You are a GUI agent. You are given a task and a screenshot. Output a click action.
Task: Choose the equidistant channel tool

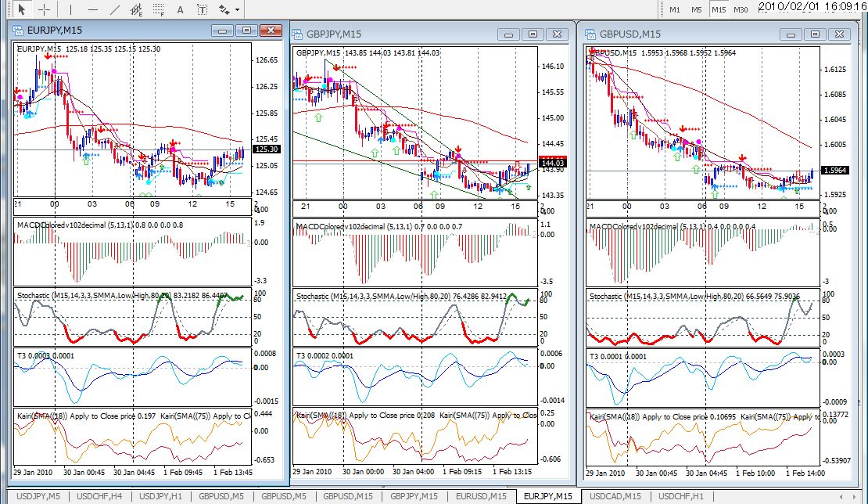tap(136, 9)
